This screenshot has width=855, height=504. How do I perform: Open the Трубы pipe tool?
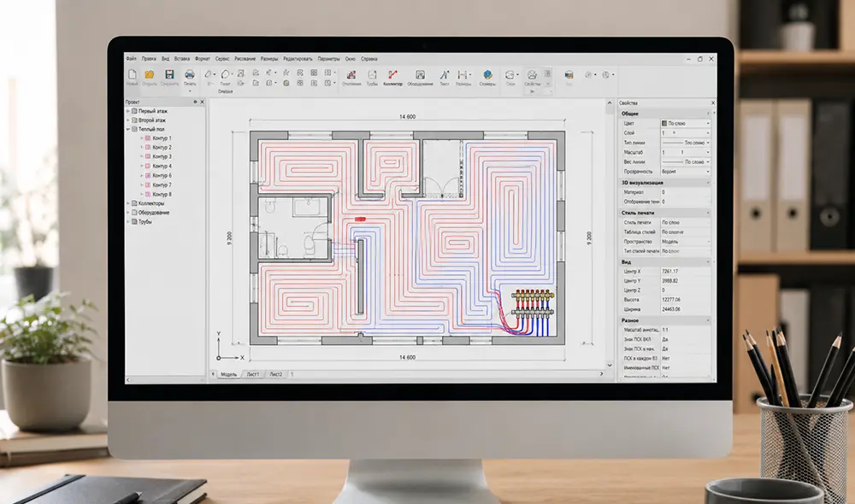tap(372, 78)
